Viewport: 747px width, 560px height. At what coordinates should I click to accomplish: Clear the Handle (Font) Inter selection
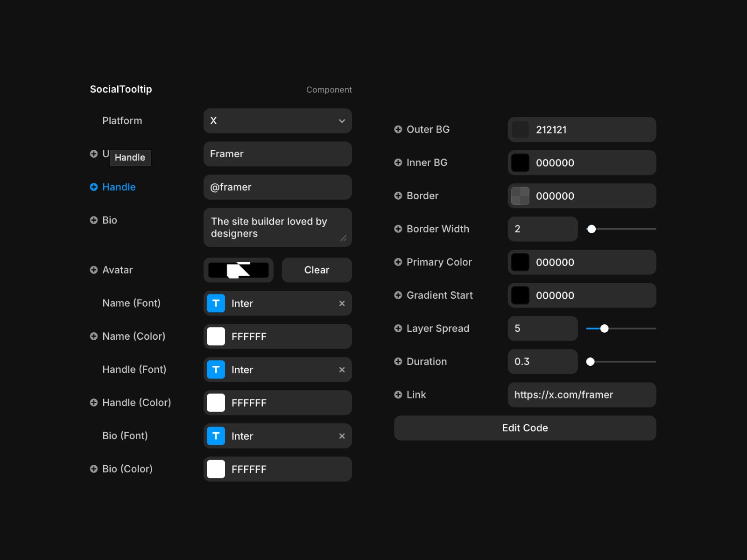coord(342,370)
